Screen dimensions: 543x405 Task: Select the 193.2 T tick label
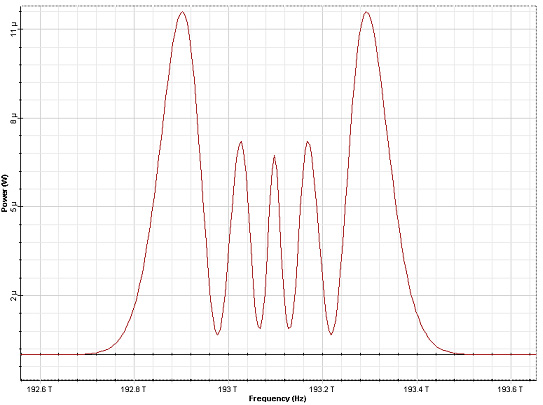pyautogui.click(x=322, y=389)
